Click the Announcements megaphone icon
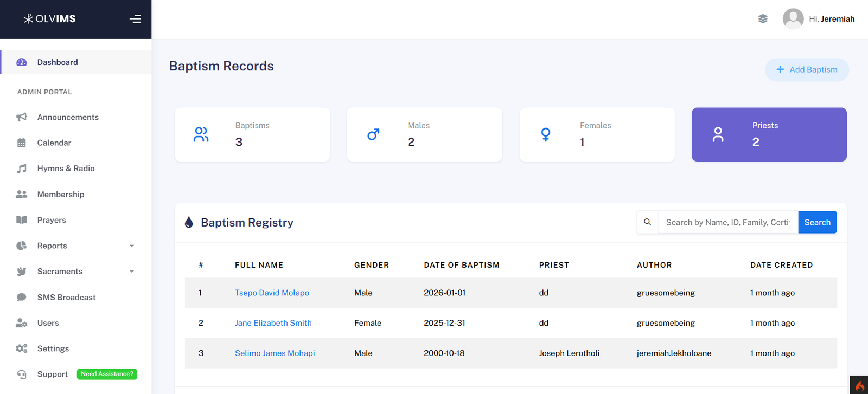 [x=22, y=117]
